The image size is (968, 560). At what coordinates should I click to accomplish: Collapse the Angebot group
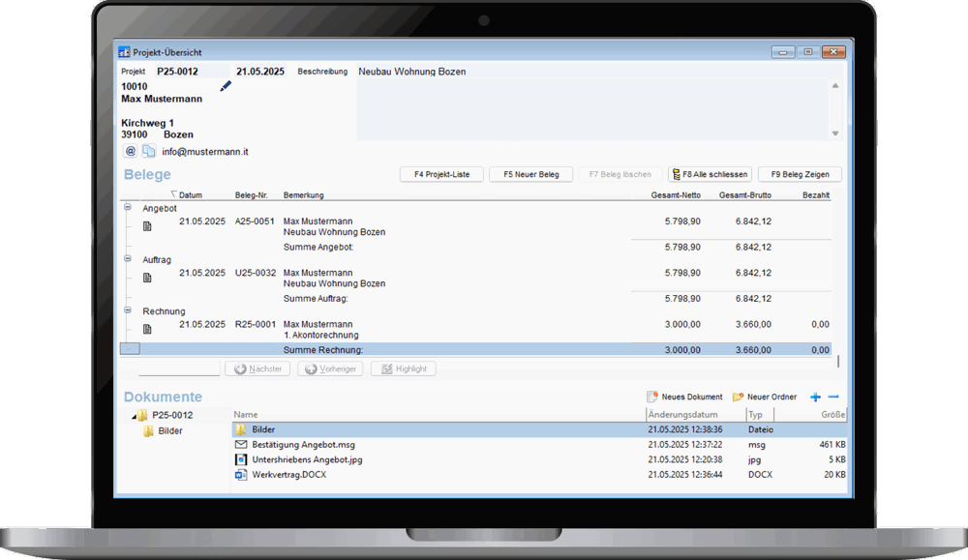[128, 207]
